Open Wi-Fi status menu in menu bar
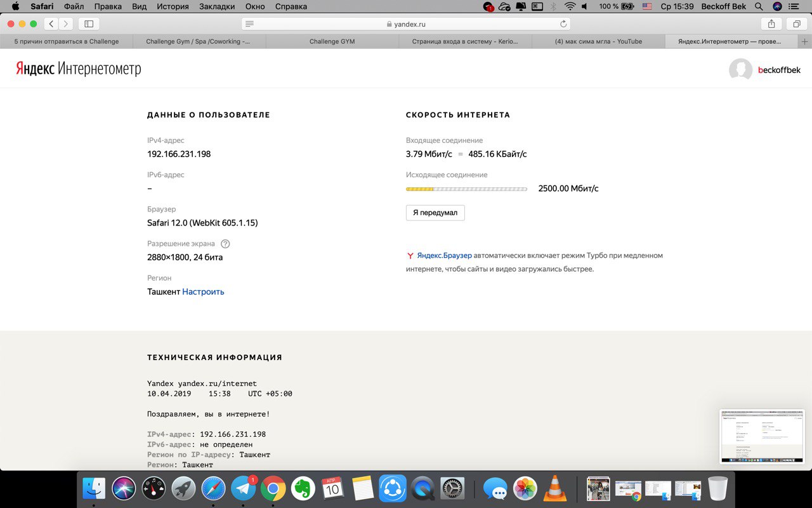Image resolution: width=812 pixels, height=508 pixels. coord(570,6)
